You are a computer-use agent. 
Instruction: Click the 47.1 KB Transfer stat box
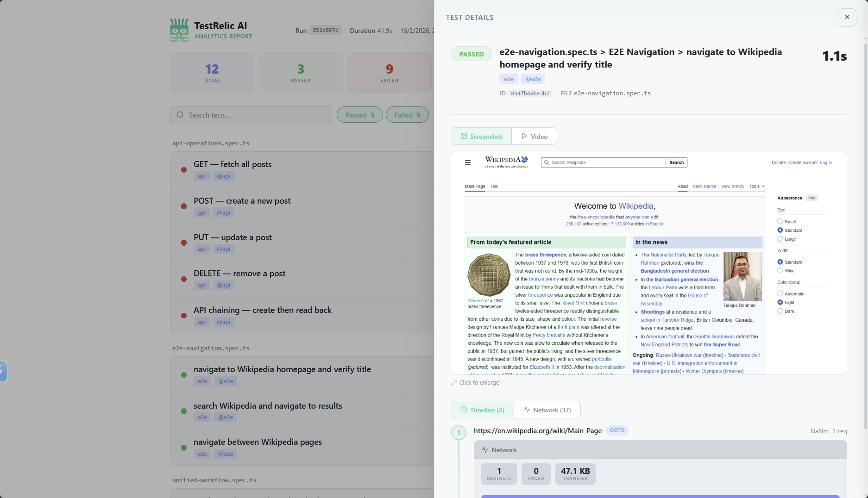(575, 474)
